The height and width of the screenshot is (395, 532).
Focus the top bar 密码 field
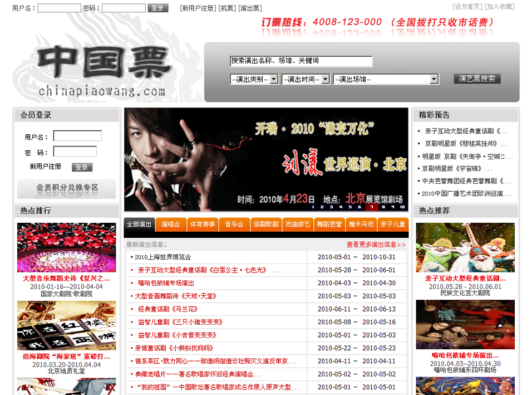click(124, 8)
